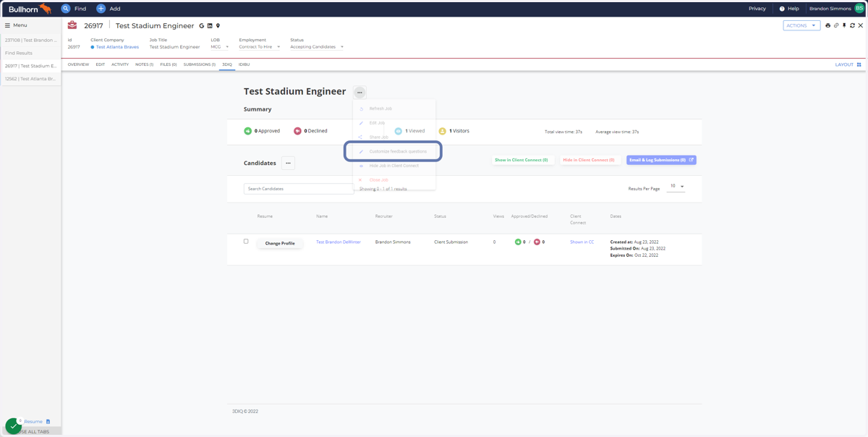The image size is (868, 437).
Task: Tick the checkbox for Test Brandon DeWinter
Action: pyautogui.click(x=246, y=242)
